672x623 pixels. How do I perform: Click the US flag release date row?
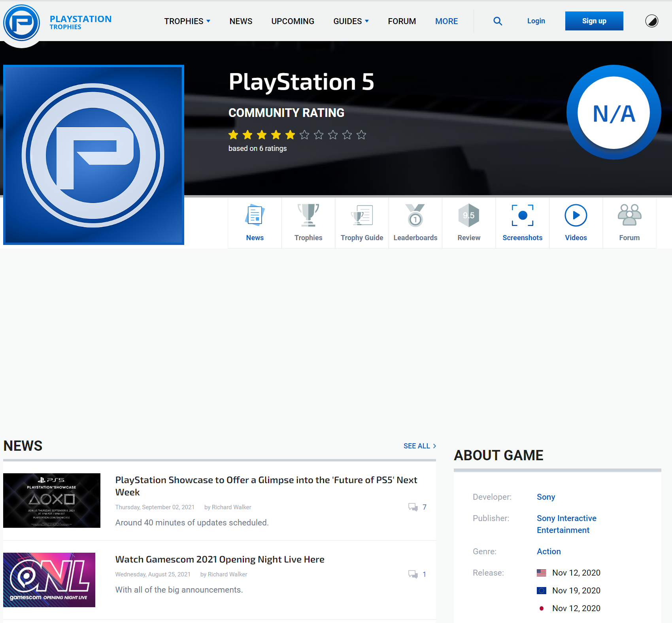tap(568, 573)
